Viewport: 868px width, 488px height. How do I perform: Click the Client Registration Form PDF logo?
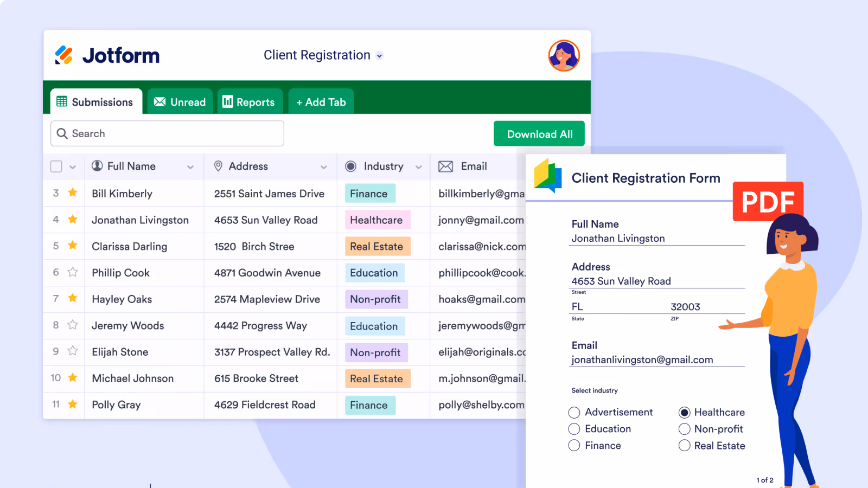point(548,176)
